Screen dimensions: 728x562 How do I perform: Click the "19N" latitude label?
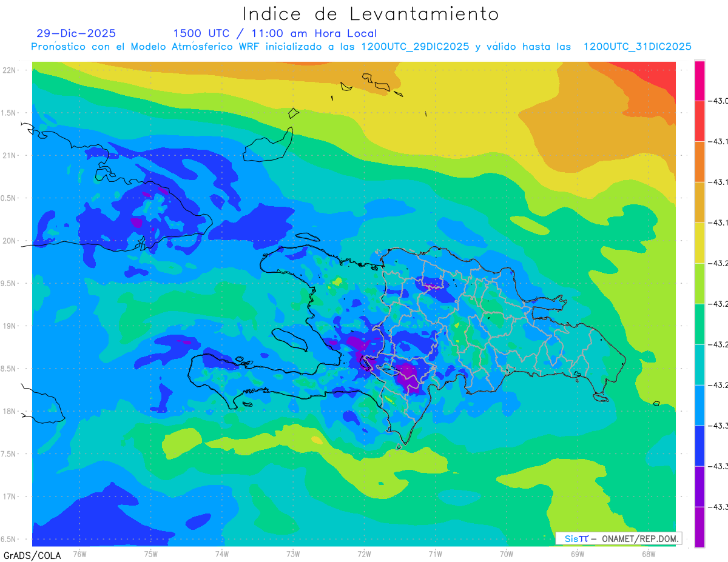[x=9, y=326]
